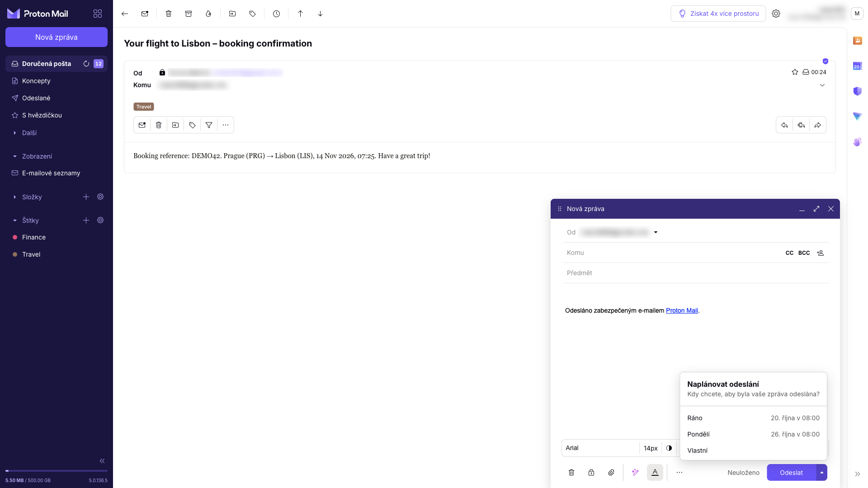Viewport: 868px width, 488px height.
Task: Expand the Složky folders section
Action: [32, 197]
